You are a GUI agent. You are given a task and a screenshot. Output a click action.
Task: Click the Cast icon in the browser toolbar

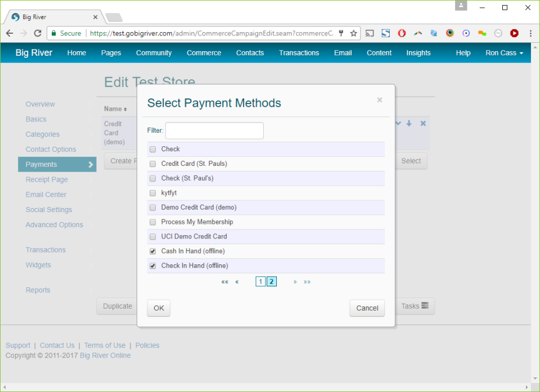[x=370, y=34]
